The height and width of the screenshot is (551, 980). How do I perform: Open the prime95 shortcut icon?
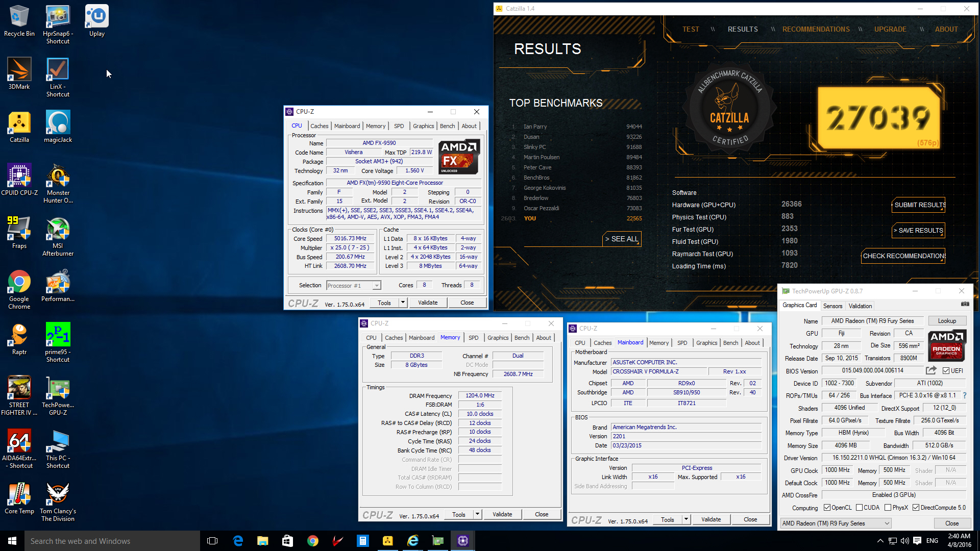pos(58,343)
